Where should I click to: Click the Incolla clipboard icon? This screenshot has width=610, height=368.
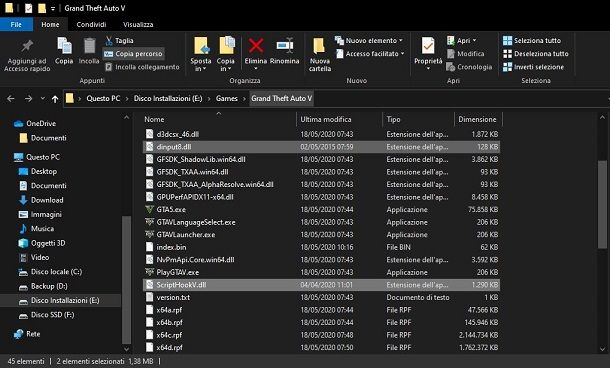89,47
